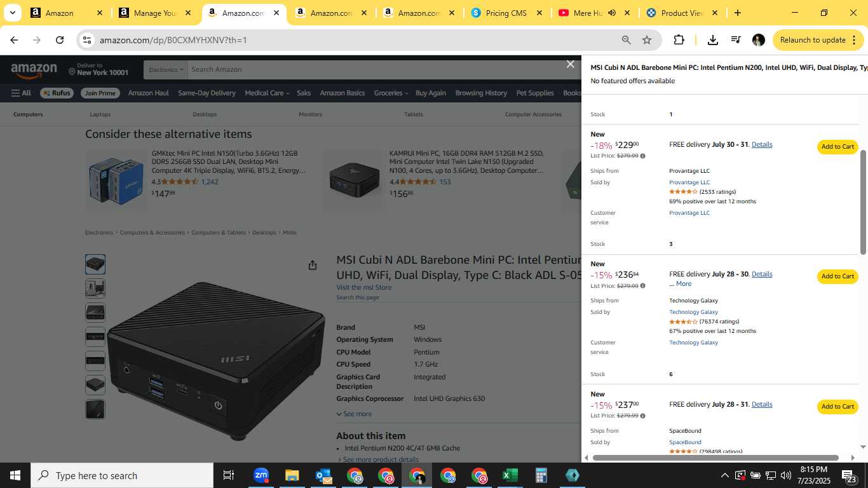Click the offers panel vertical scrollbar
Image resolution: width=868 pixels, height=488 pixels.
863,202
